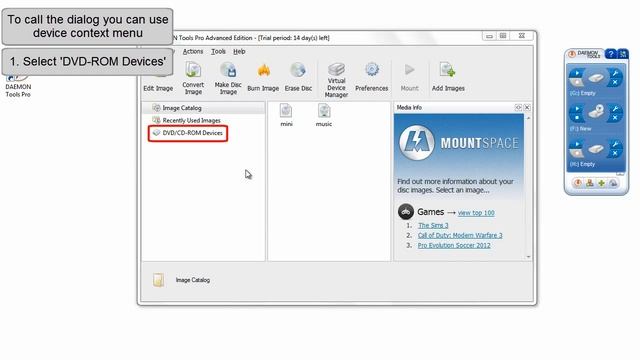Open wrench settings for gadget drive (F:)
This screenshot has height=360, width=640.
point(615,109)
